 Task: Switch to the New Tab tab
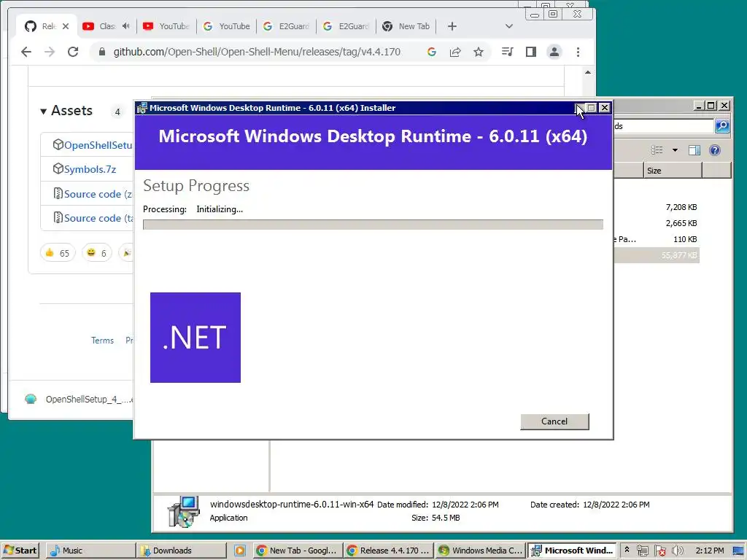(406, 26)
